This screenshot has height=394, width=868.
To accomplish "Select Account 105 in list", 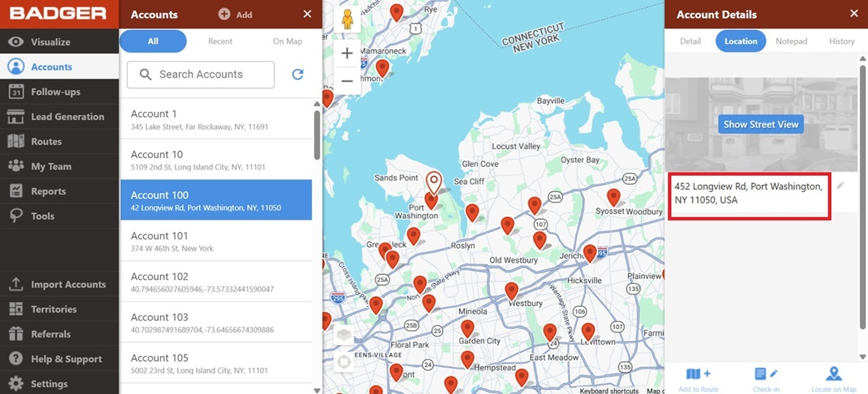I will click(x=216, y=363).
